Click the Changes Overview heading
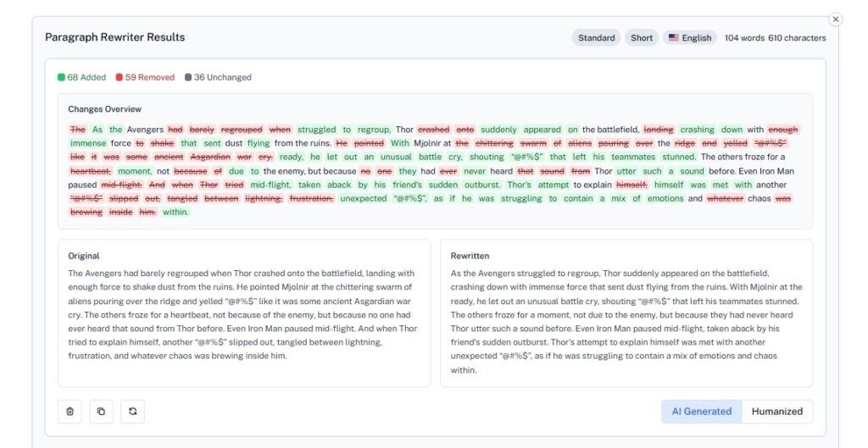 click(105, 109)
